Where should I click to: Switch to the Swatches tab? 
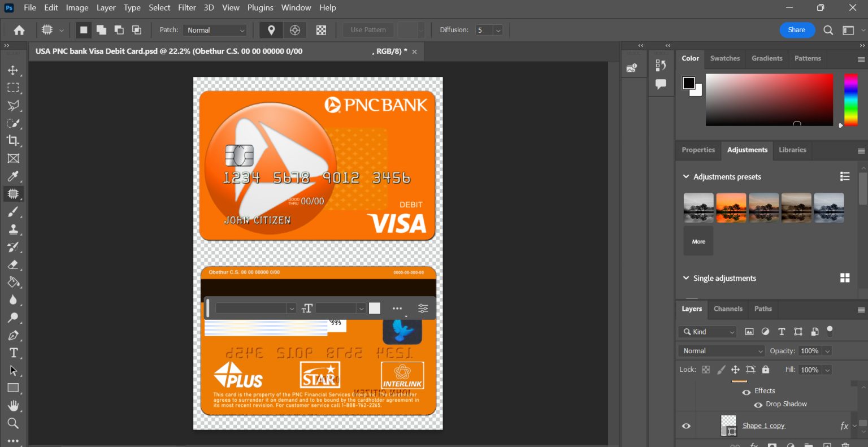pos(725,58)
